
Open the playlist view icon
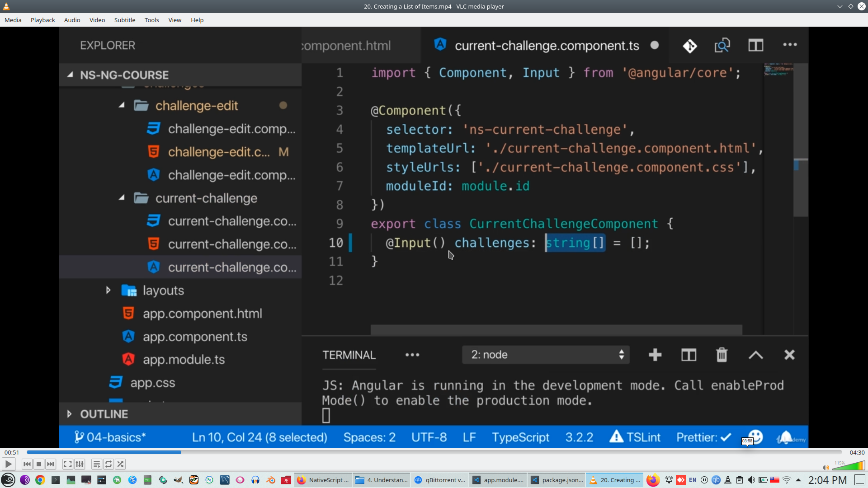coord(96,464)
